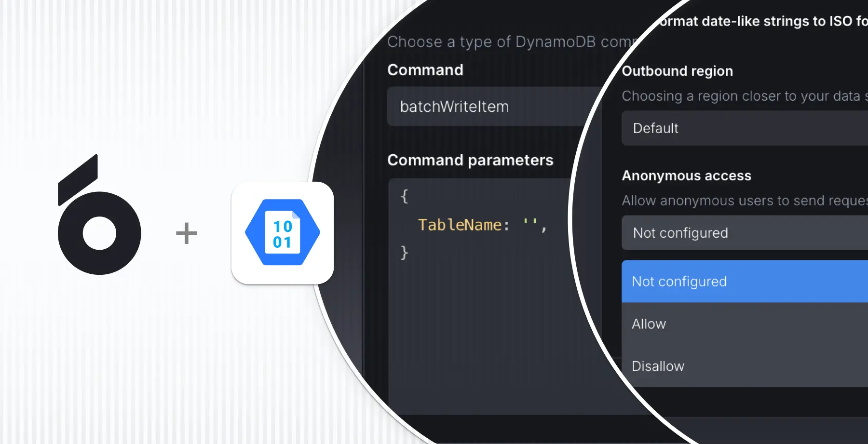Viewport: 868px width, 444px height.
Task: Click the Budibase logo icon
Action: click(x=99, y=215)
